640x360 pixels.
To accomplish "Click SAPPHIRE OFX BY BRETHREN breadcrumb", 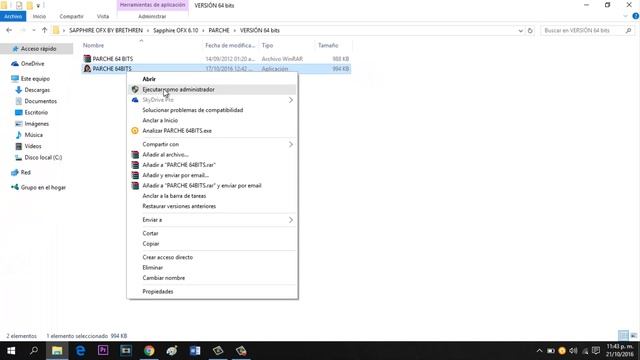I will (x=106, y=31).
